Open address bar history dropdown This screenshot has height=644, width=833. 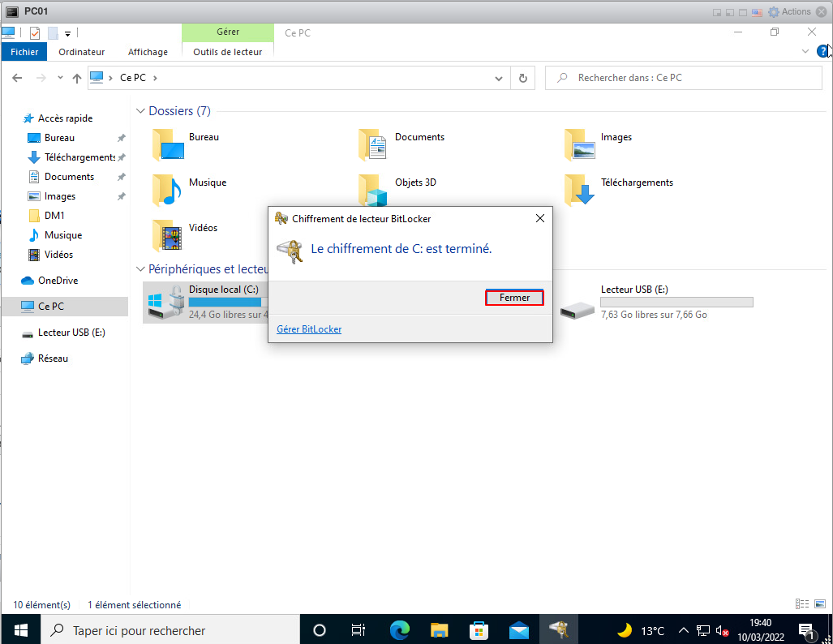point(500,79)
